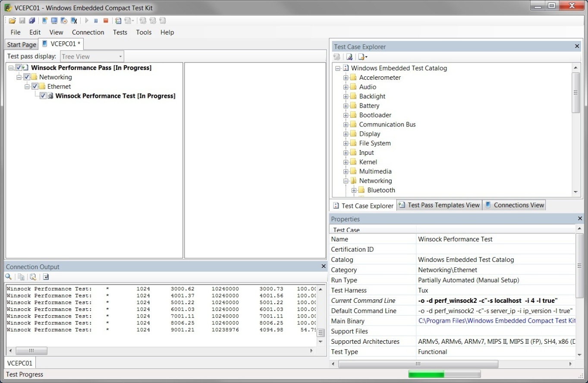Image resolution: width=588 pixels, height=383 pixels.
Task: Click the monitor connect-device toolbar icon
Action: 54,20
